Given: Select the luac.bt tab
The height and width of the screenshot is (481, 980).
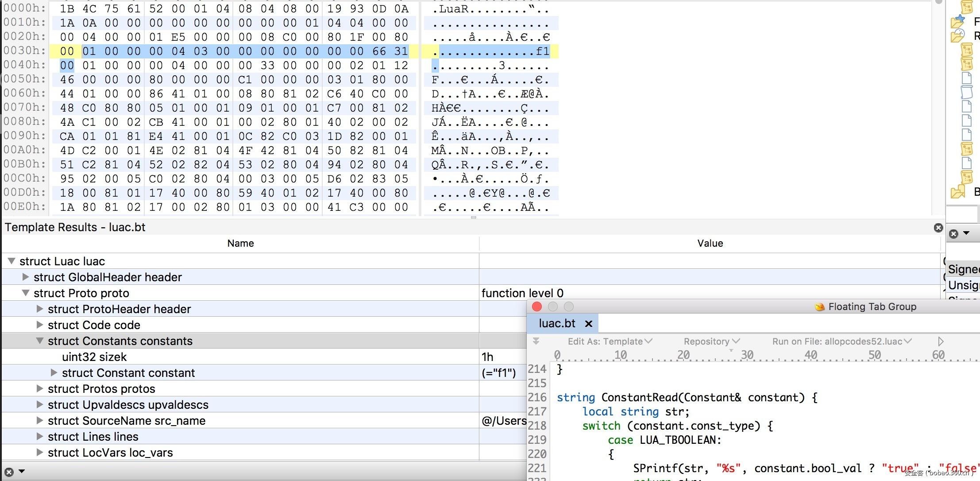Looking at the screenshot, I should (557, 324).
